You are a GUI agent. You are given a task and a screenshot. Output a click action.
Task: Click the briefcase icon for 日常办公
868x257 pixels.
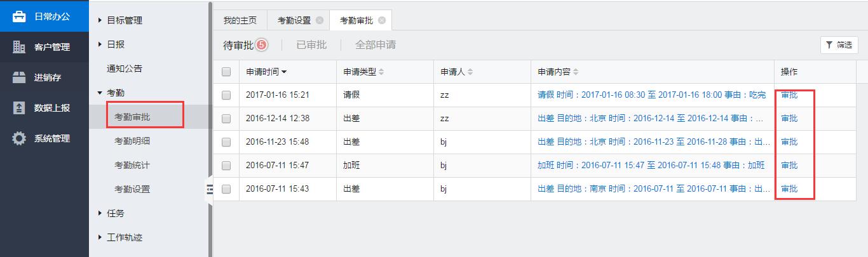coord(19,16)
